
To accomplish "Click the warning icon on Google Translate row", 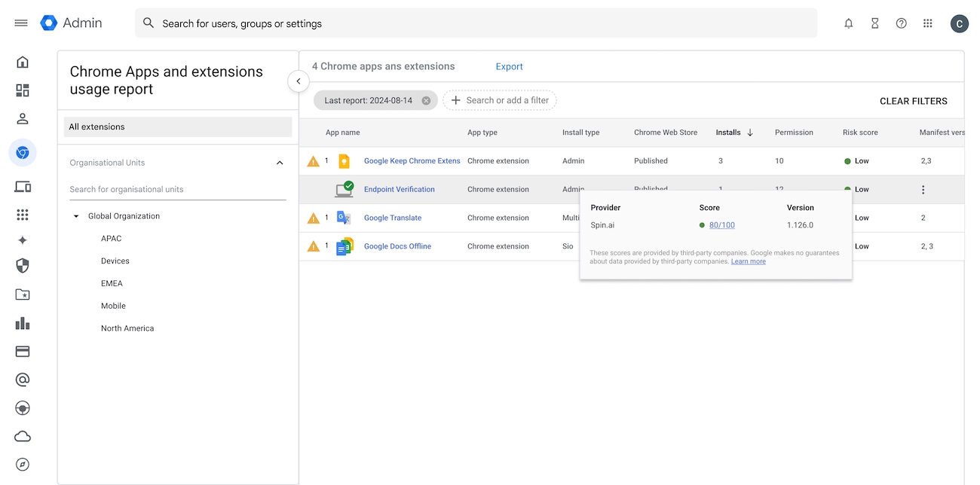I will click(x=314, y=218).
